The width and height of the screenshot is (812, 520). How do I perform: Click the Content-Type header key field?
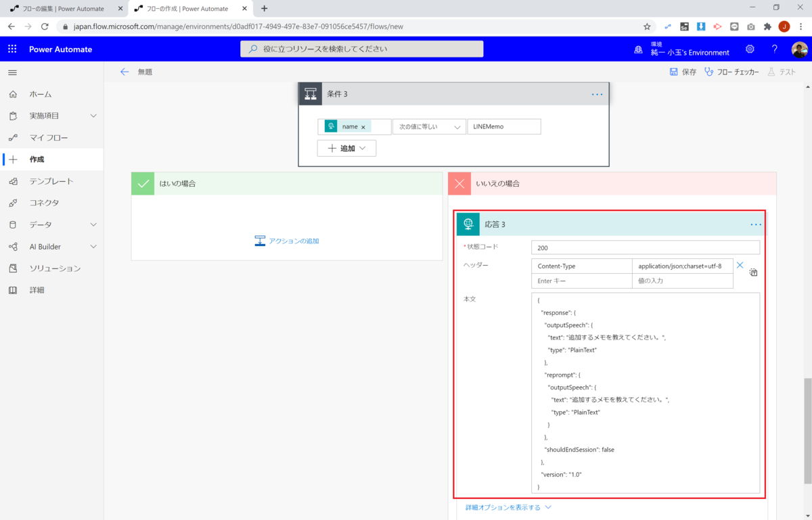point(581,266)
